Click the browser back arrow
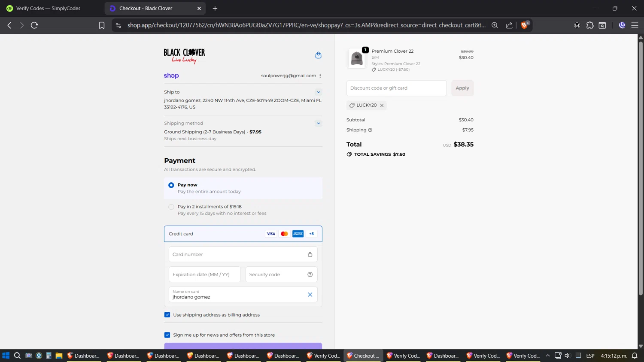 click(9, 25)
